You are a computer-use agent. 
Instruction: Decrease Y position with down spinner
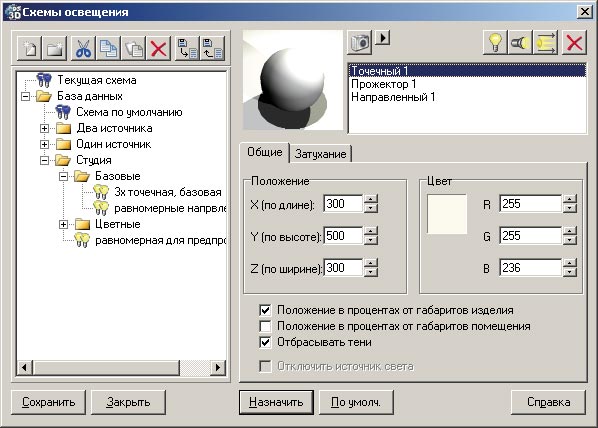371,240
